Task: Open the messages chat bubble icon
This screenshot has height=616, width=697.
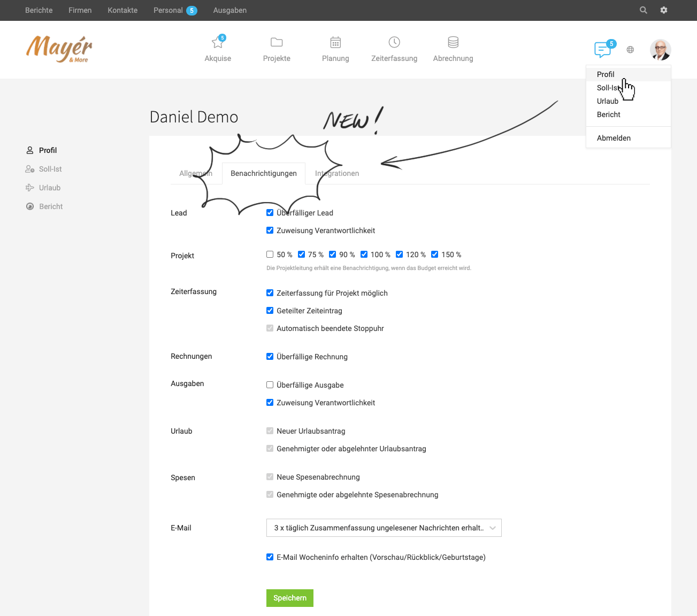Action: point(603,50)
